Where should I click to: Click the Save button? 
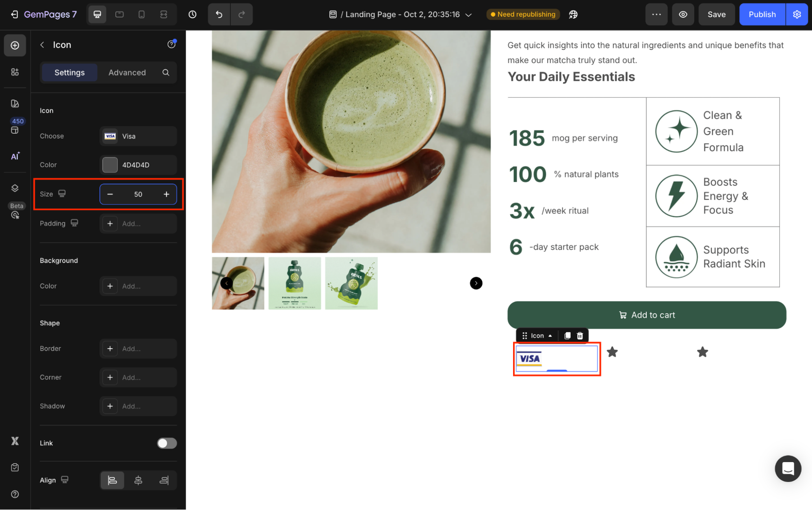click(716, 14)
